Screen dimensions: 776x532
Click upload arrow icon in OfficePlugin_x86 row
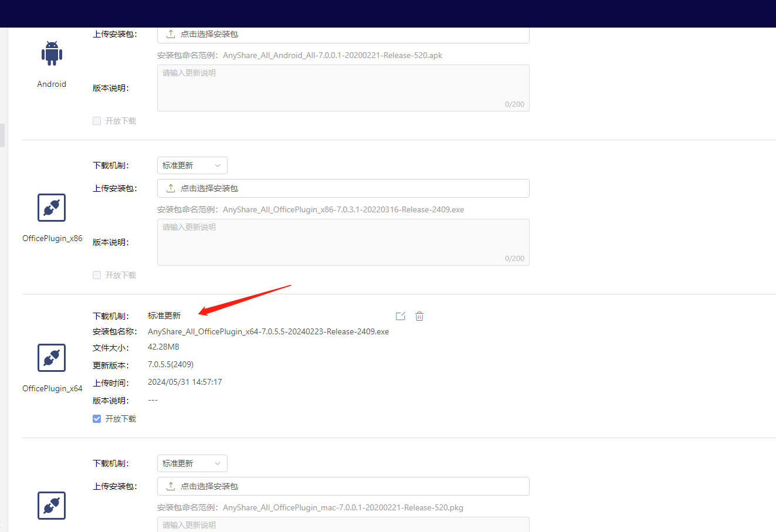(x=171, y=188)
